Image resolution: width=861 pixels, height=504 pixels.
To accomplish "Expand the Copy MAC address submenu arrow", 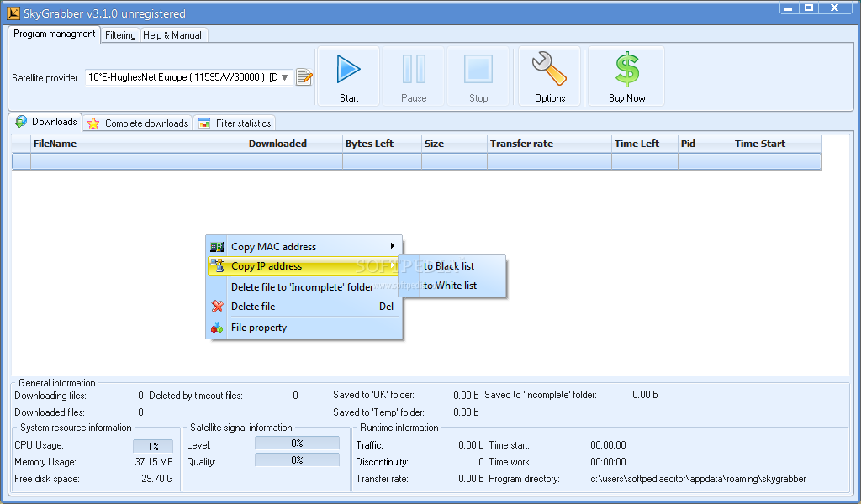I will tap(392, 246).
